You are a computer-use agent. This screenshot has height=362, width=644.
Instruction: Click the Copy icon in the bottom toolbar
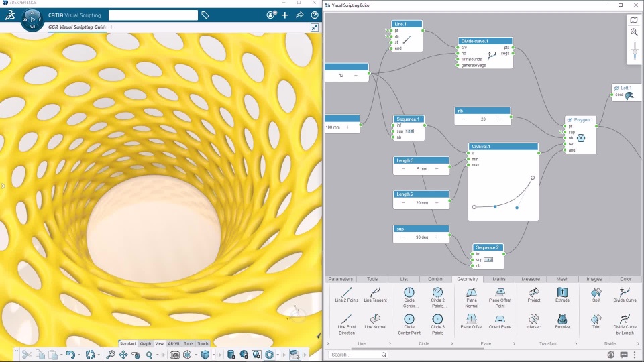40,354
